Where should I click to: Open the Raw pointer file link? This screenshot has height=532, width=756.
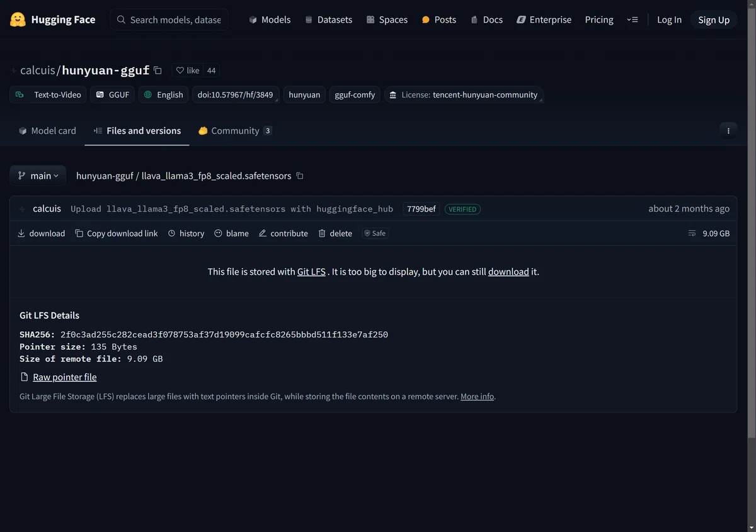(65, 377)
